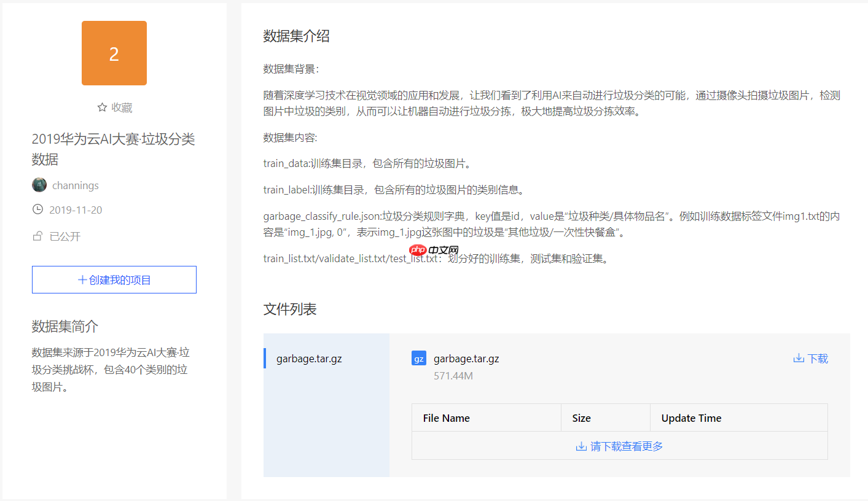Click the 数据集介绍 heading
Screen dimensions: 868x501
297,36
